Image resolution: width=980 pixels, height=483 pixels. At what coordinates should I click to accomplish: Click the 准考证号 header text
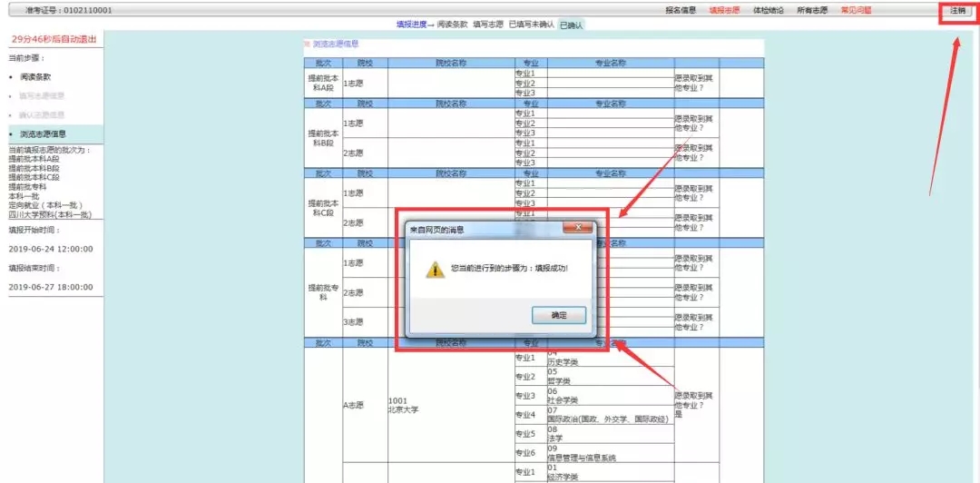pyautogui.click(x=69, y=10)
